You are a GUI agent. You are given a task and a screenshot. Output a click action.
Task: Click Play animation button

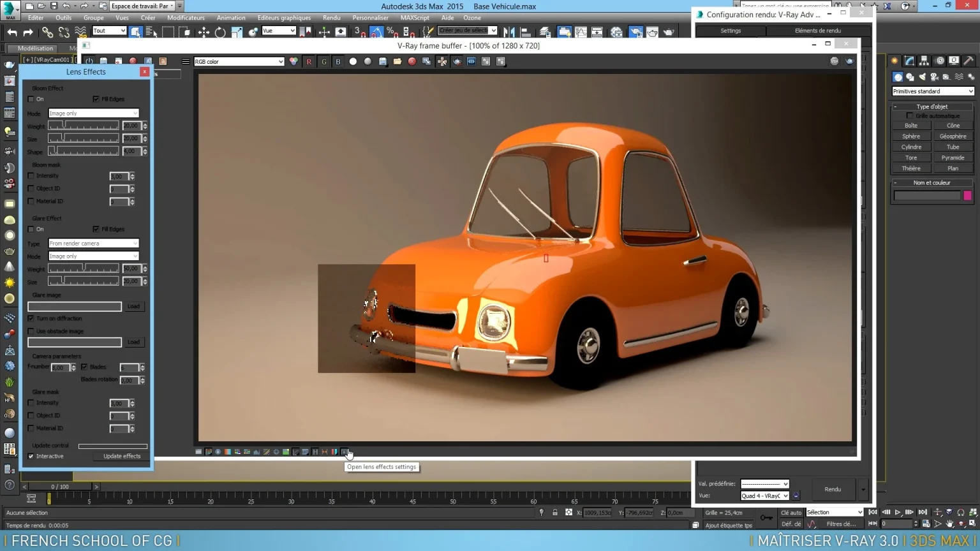pyautogui.click(x=898, y=512)
